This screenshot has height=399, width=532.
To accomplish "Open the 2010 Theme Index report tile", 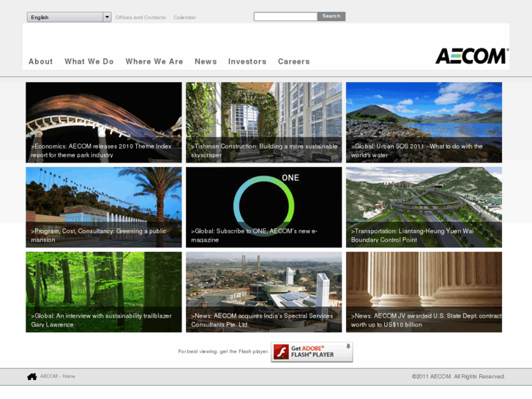I will click(x=104, y=122).
